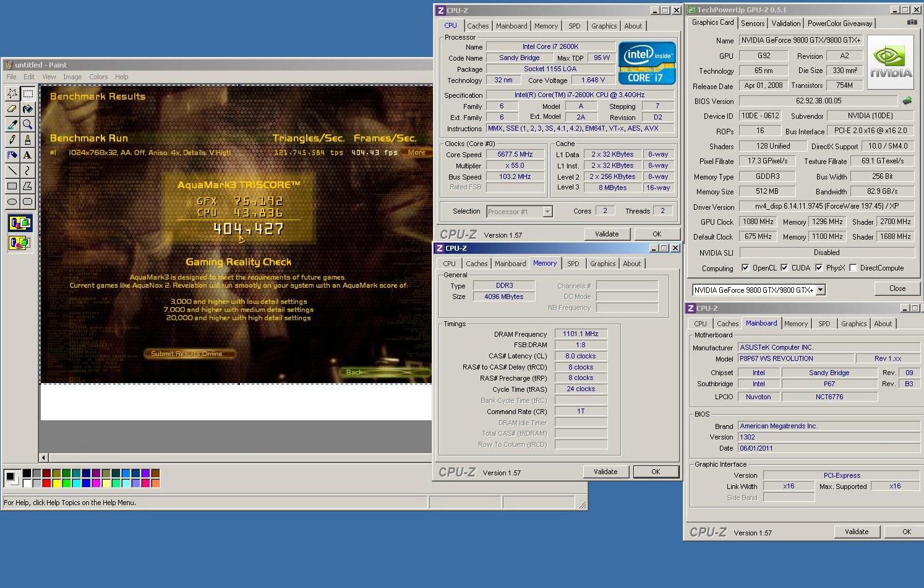The height and width of the screenshot is (588, 924).
Task: Open the GeForce 9800 GTX card dropdown
Action: point(821,290)
